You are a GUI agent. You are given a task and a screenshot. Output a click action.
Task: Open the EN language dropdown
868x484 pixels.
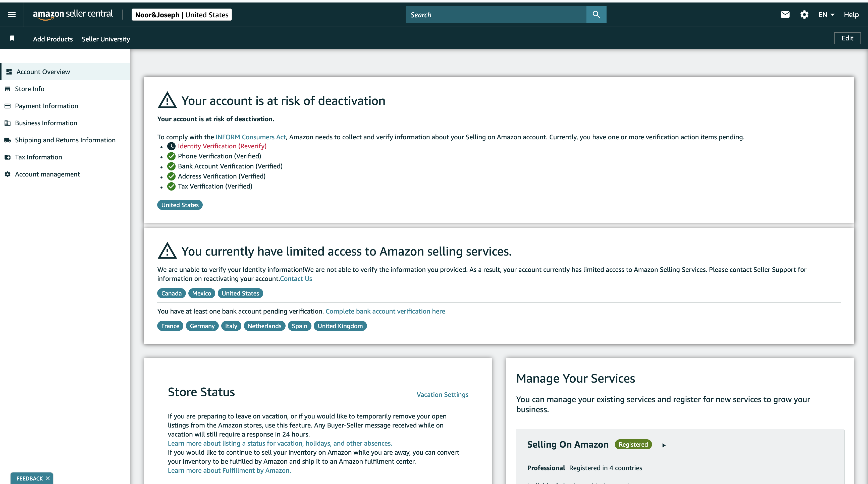coord(826,15)
